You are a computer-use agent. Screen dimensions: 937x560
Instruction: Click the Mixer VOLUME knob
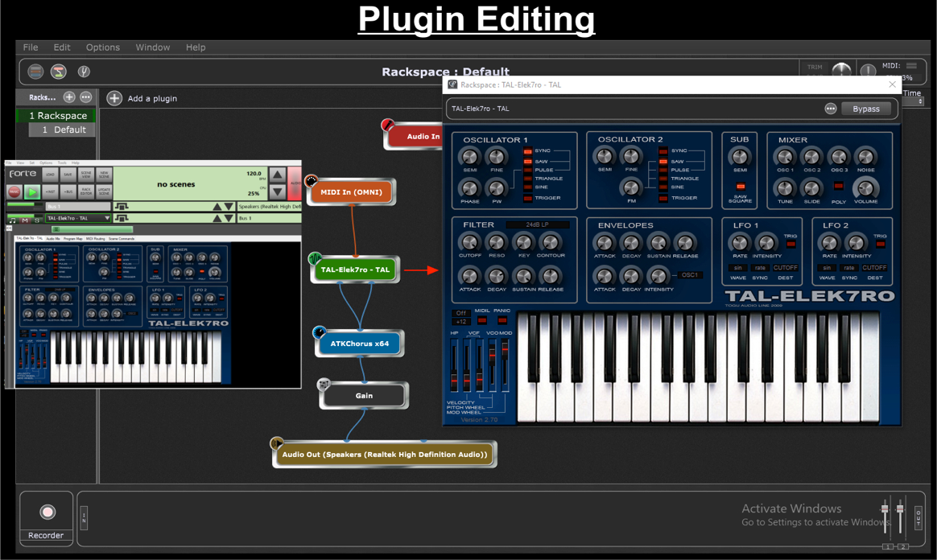(x=865, y=188)
